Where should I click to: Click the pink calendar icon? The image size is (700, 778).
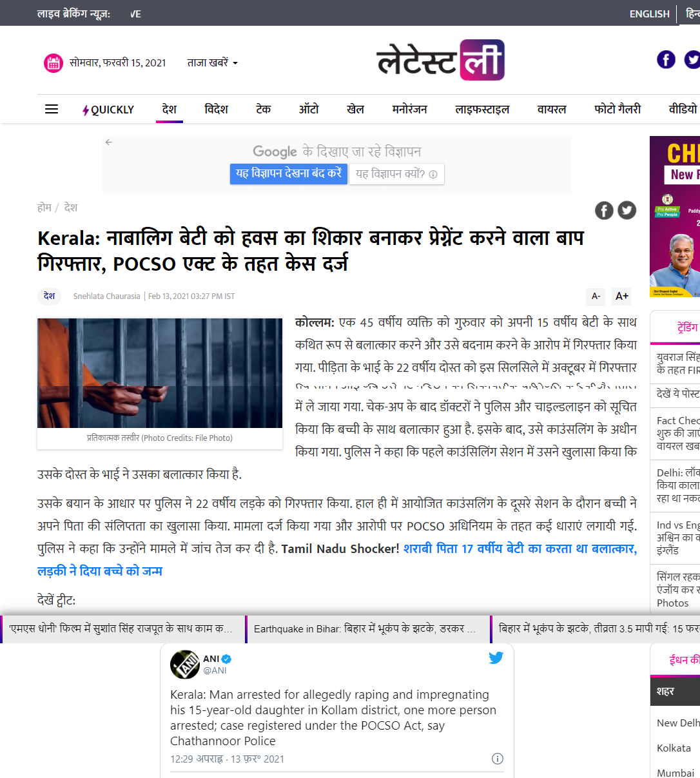[53, 63]
